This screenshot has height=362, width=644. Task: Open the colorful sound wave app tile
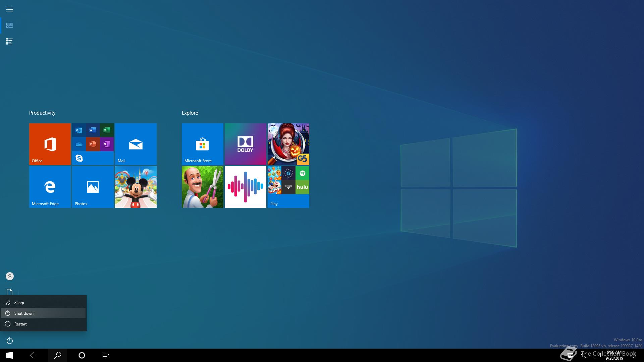click(246, 187)
